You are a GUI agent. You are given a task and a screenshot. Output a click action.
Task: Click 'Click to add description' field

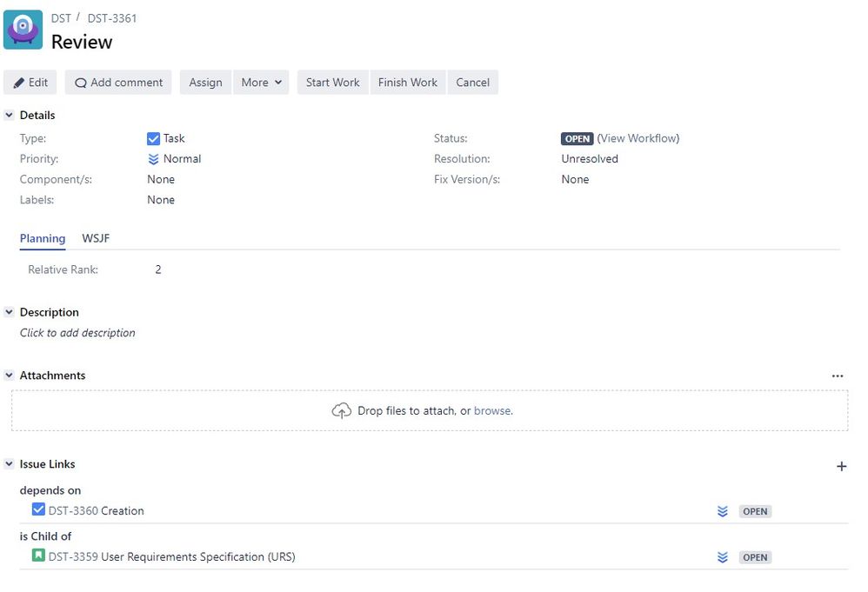pos(77,333)
